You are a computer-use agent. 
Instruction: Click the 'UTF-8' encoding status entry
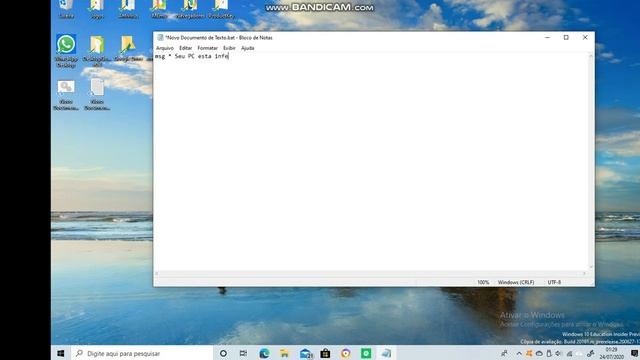(554, 282)
